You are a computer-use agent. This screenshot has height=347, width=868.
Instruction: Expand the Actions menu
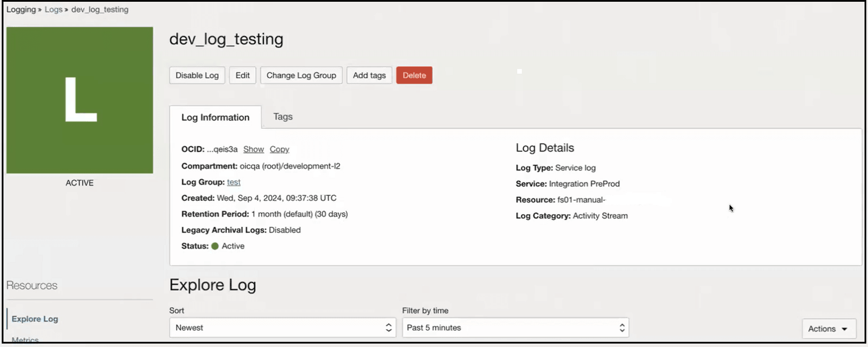(x=828, y=329)
